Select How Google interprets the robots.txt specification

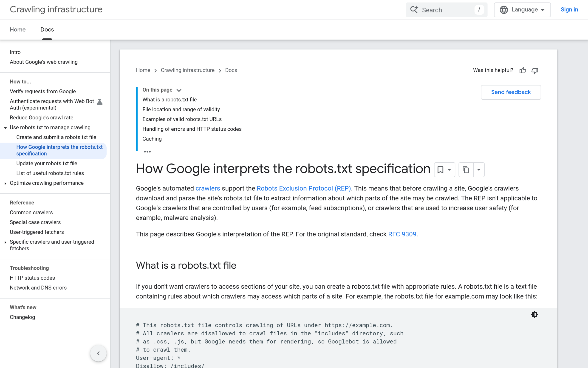[x=59, y=150]
